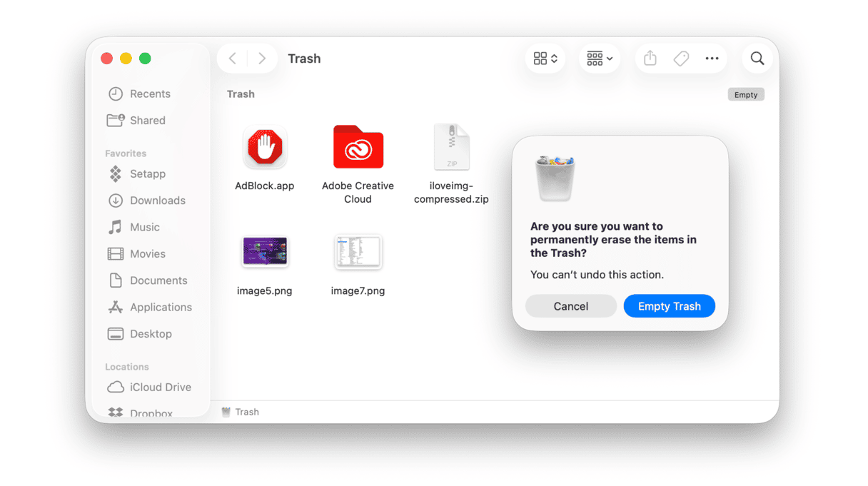Select the Setapp sidebar entry
The width and height of the screenshot is (868, 486).
click(146, 173)
